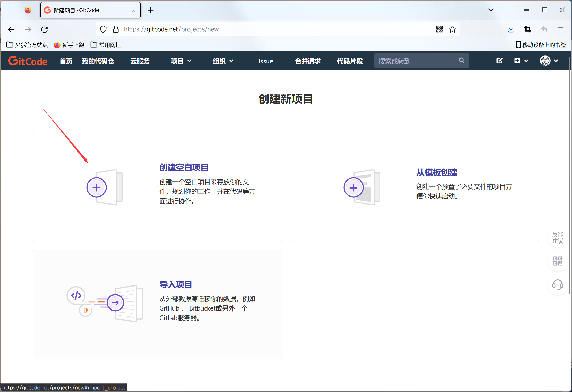Open Firefox downloads icon in toolbar
This screenshot has height=392, width=572.
[x=511, y=29]
